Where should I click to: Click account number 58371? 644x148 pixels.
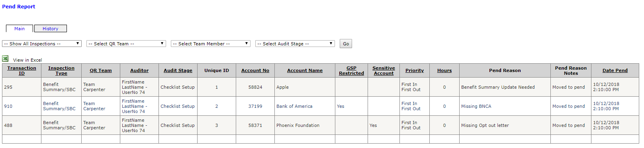point(255,125)
